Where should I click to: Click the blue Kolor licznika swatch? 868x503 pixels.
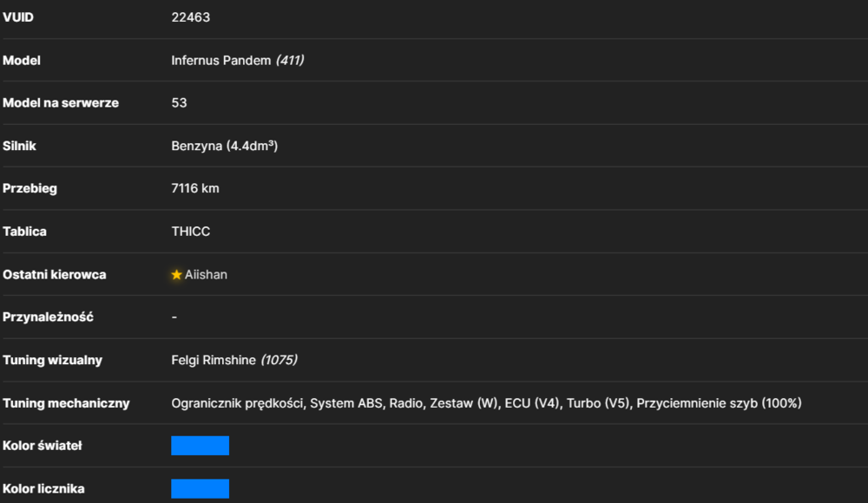[x=200, y=488]
